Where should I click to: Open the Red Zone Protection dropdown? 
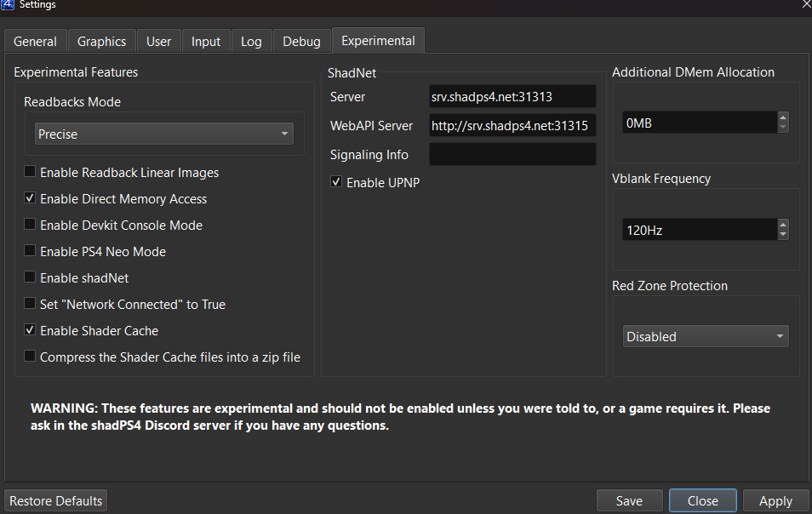click(x=706, y=336)
